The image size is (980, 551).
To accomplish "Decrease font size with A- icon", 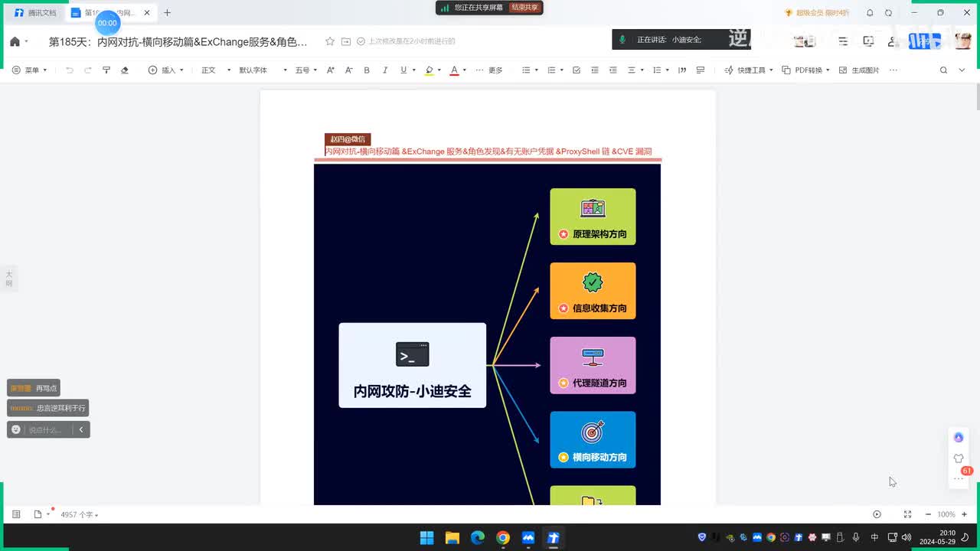I will 348,70.
